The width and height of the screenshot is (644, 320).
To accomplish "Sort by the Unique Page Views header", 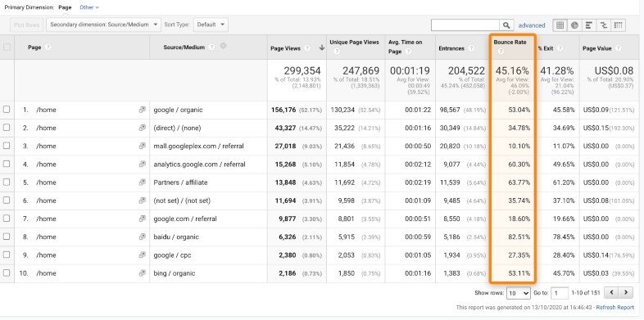I will click(x=354, y=43).
